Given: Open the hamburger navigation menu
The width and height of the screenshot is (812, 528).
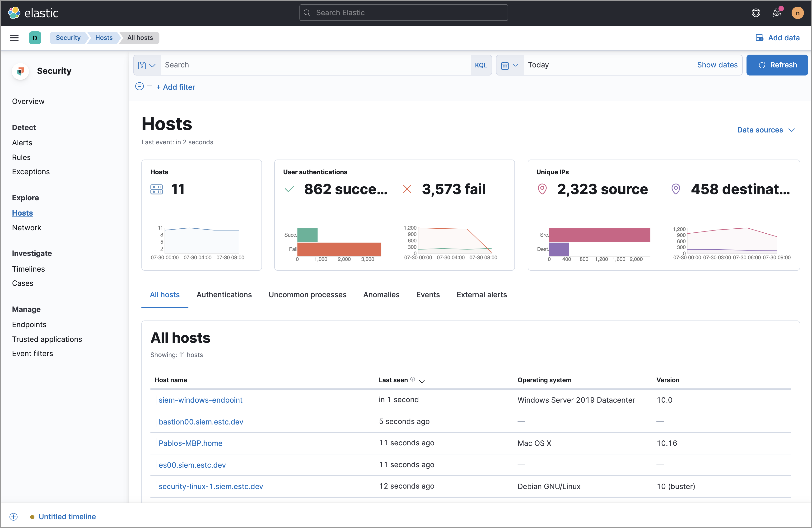Looking at the screenshot, I should (x=14, y=38).
